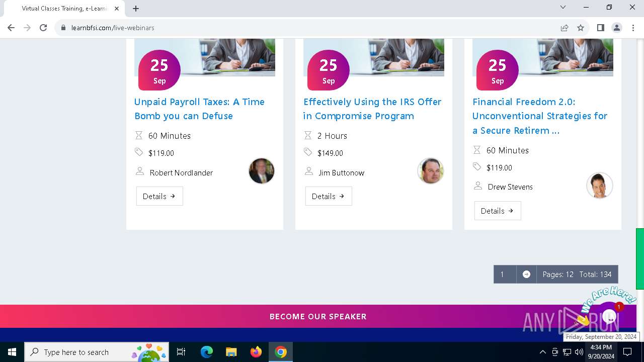Open Task View on the taskbar

(x=181, y=352)
